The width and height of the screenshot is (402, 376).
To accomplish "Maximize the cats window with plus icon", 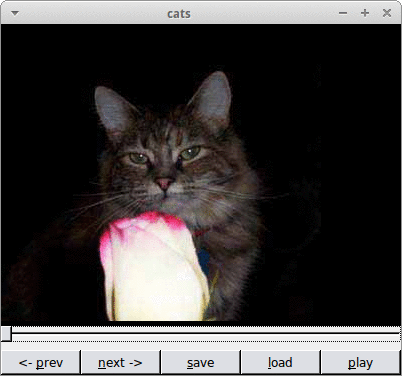I will point(365,13).
